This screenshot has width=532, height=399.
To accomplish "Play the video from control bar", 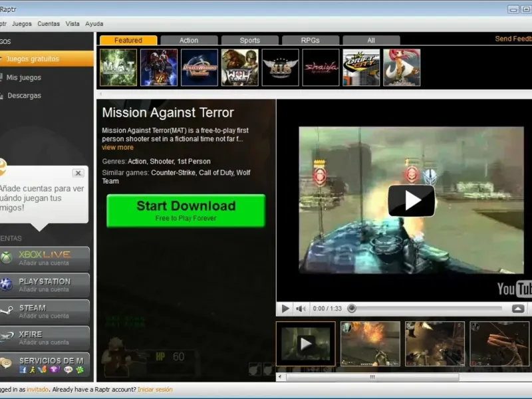I will [285, 309].
